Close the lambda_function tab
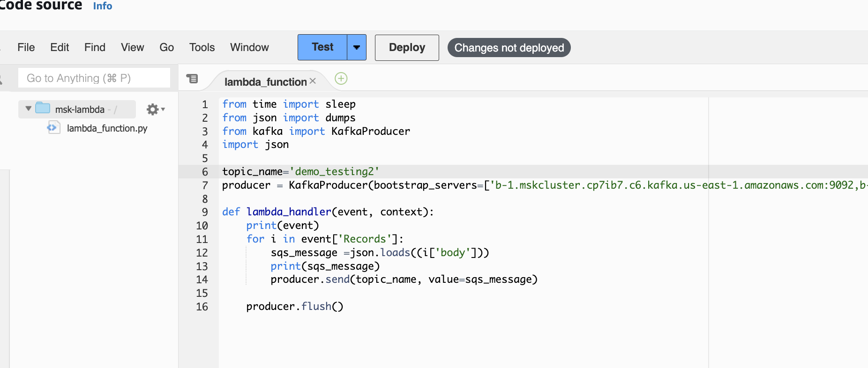 313,81
